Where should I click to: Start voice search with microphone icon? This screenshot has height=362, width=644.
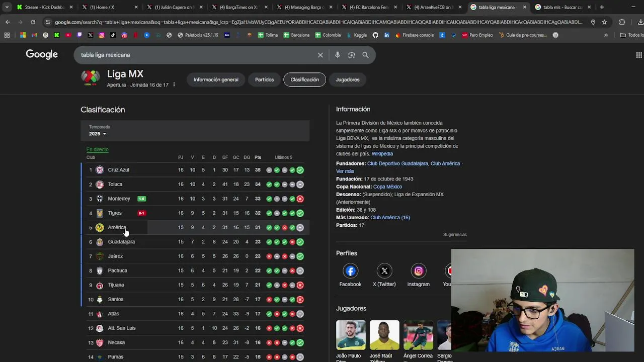click(338, 55)
